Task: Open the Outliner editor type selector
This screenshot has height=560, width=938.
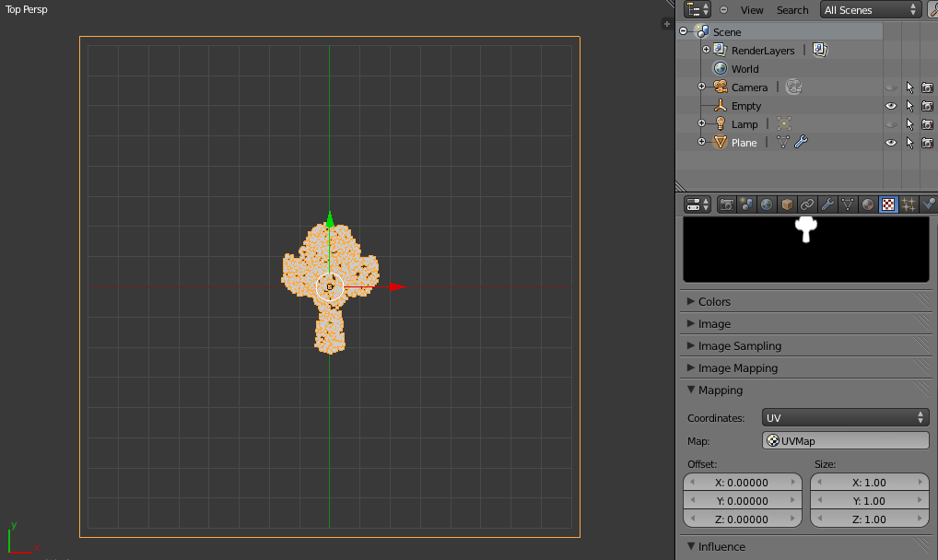Action: click(698, 9)
